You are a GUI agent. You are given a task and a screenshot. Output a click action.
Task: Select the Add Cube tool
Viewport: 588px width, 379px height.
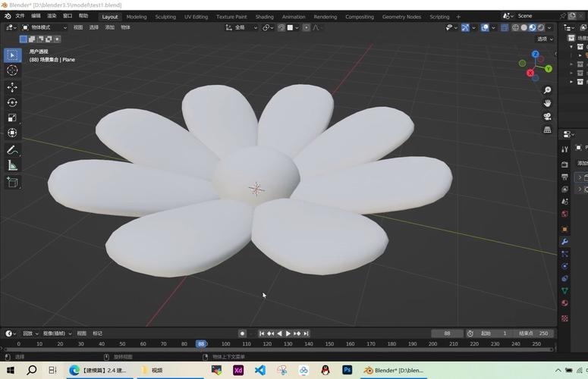click(x=12, y=183)
